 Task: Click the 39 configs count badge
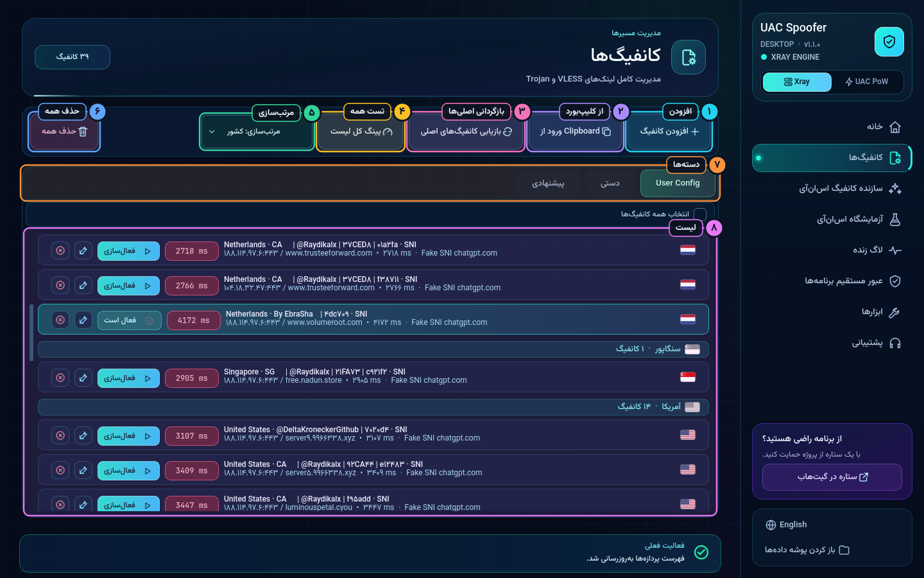click(73, 57)
